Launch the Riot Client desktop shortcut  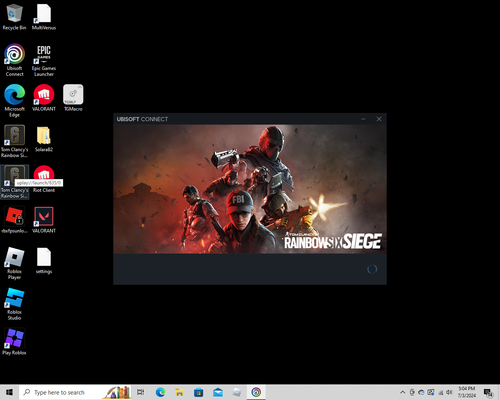[x=44, y=179]
